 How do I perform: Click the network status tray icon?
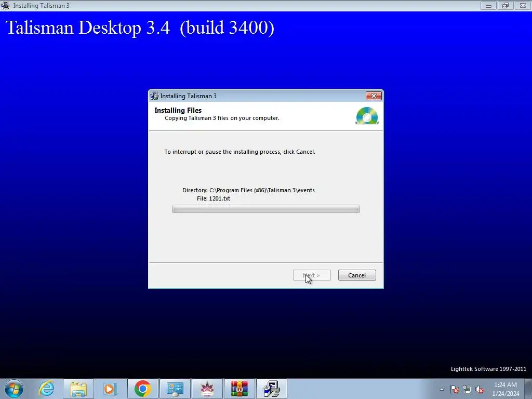(467, 389)
